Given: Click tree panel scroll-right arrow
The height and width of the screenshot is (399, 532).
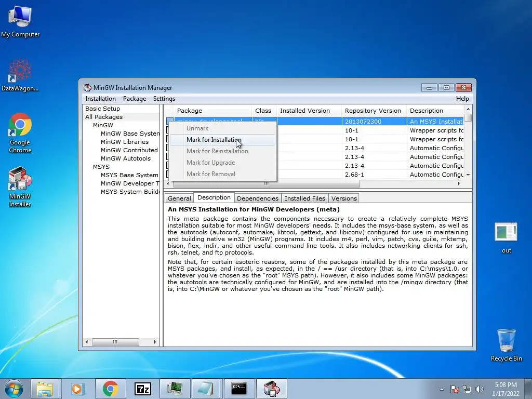Looking at the screenshot, I should (155, 342).
